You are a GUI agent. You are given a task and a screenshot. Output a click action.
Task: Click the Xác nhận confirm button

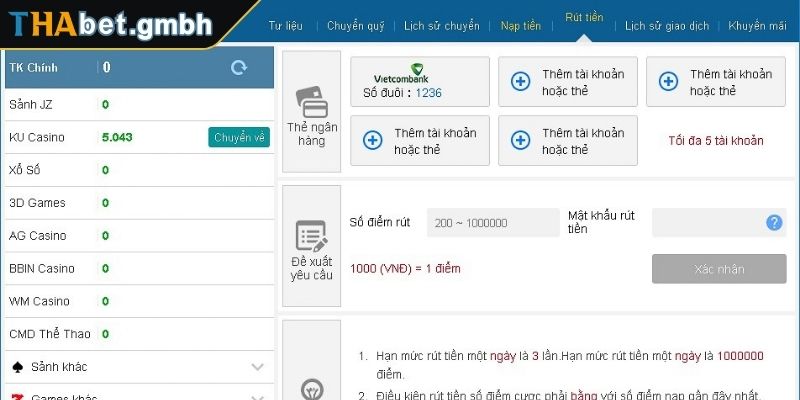[x=719, y=269]
